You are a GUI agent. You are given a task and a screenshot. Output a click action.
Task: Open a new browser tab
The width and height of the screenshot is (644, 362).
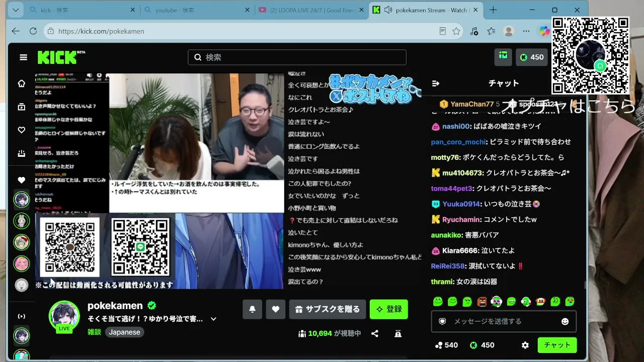pos(493,10)
